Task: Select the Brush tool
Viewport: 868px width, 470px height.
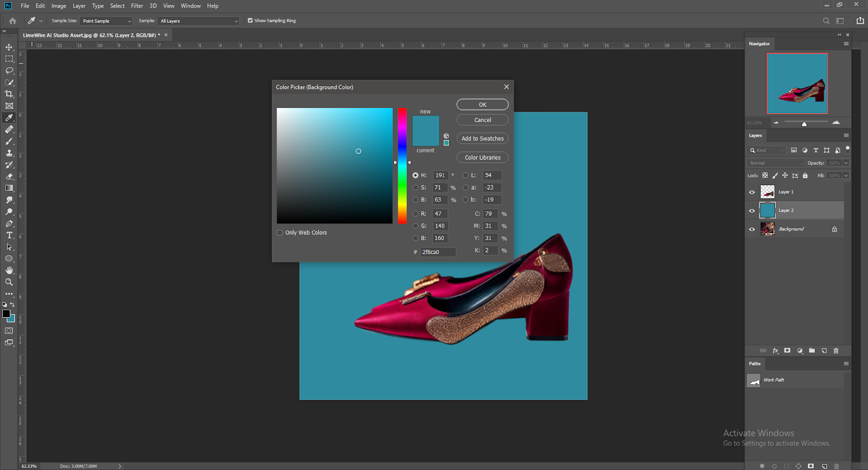Action: tap(9, 141)
